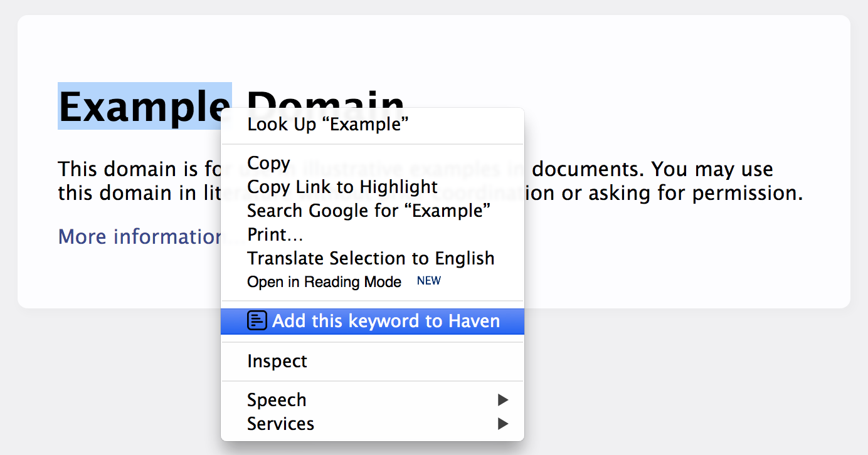Click the NEW badge beside Reading Mode
The width and height of the screenshot is (868, 455).
point(429,281)
